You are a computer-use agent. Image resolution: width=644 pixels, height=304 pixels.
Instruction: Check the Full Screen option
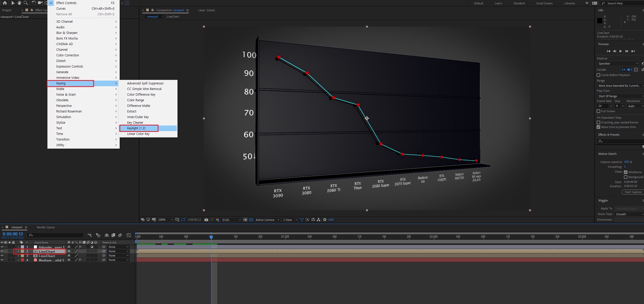(598, 111)
